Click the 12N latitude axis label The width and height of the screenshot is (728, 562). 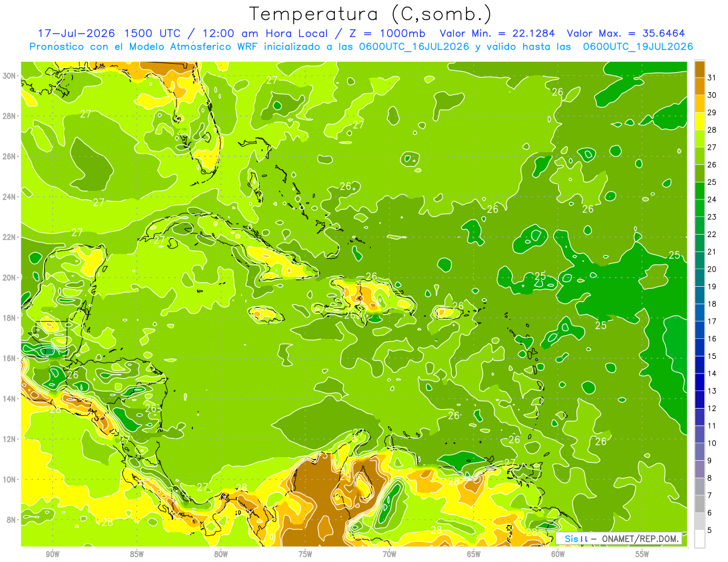(x=9, y=439)
